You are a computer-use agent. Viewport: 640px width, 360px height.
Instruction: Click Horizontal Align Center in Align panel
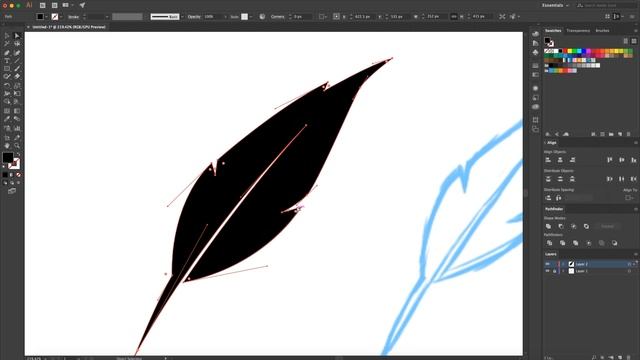(560, 160)
